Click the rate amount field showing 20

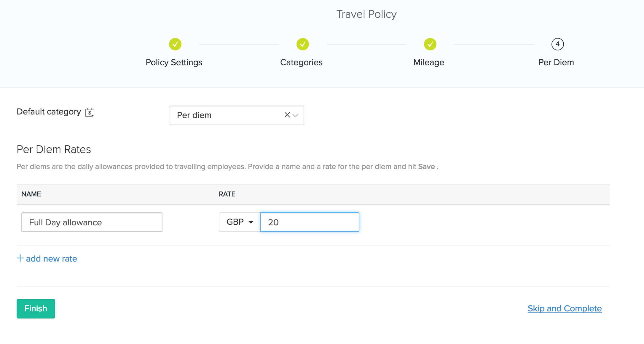[x=310, y=222]
